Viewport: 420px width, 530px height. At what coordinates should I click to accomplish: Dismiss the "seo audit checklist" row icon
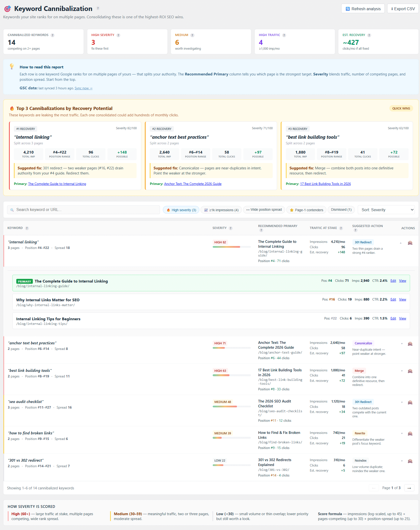[410, 402]
